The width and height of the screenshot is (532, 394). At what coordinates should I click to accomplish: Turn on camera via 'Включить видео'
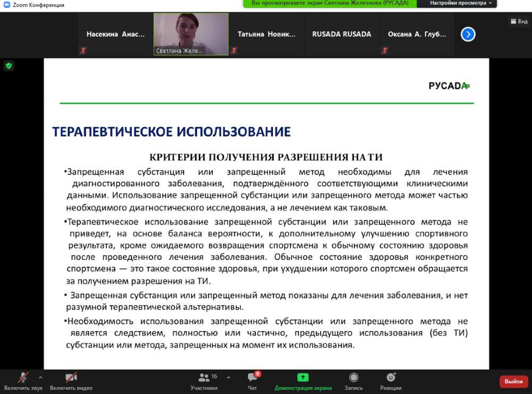point(71,381)
